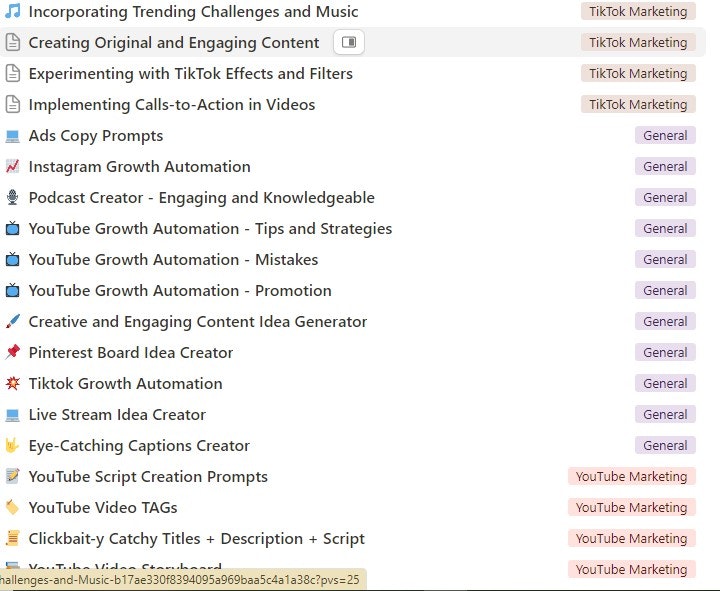Open Incorporating Trending Challenges and Music page
720x591 pixels.
point(193,11)
